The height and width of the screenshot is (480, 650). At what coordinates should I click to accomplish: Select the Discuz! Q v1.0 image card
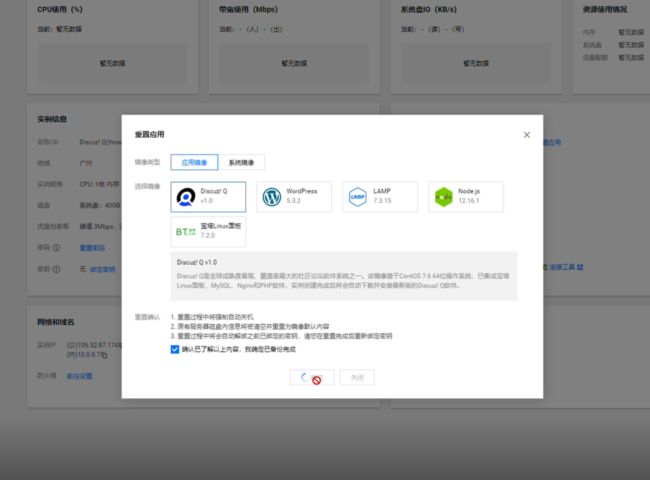(208, 197)
